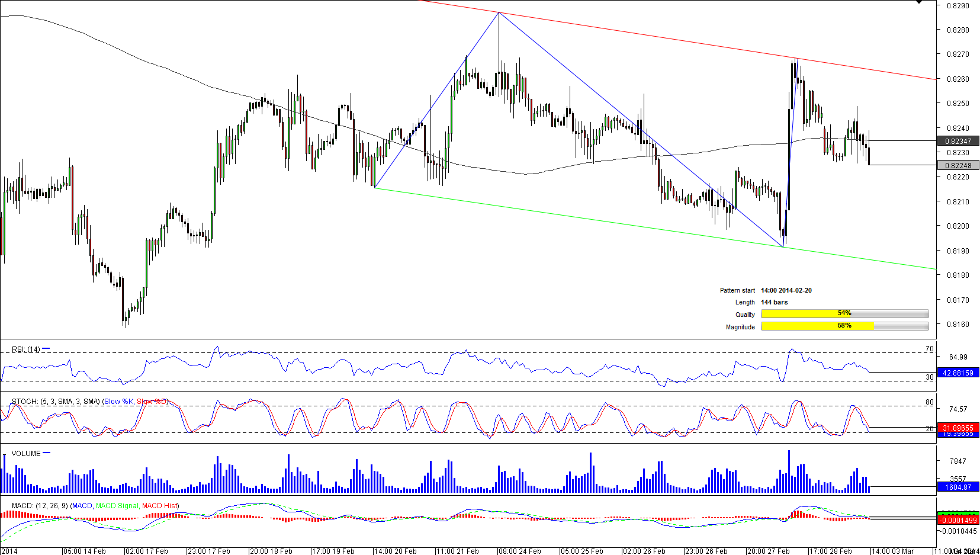Click the 08:00 24 Feb time axis label
This screenshot has height=555, width=980.
[520, 551]
